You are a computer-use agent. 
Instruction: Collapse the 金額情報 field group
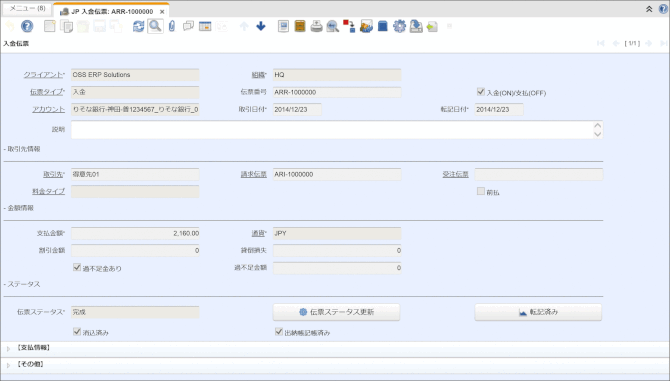[19, 208]
